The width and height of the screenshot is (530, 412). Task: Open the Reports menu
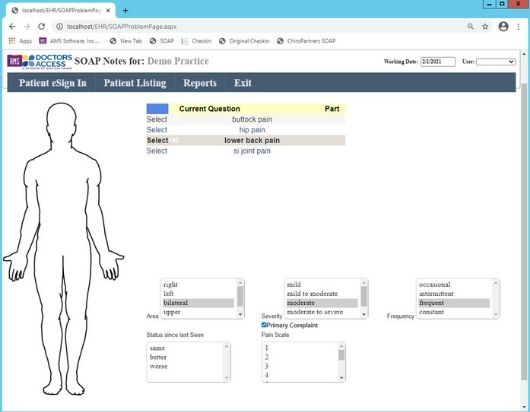click(x=200, y=83)
